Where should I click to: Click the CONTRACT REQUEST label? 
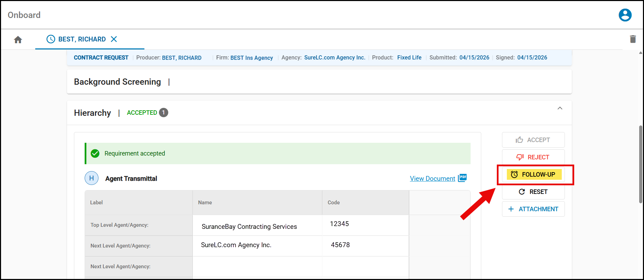click(x=101, y=58)
